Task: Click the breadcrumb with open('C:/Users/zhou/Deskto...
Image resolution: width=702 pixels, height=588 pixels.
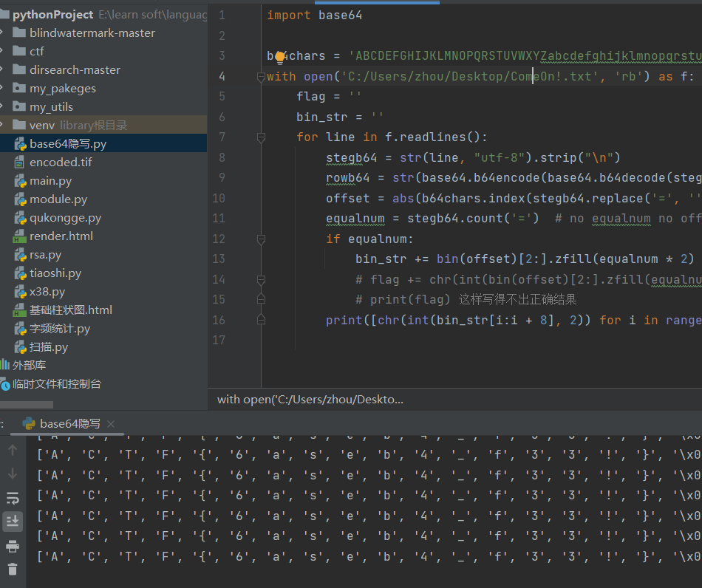Action: pos(310,400)
